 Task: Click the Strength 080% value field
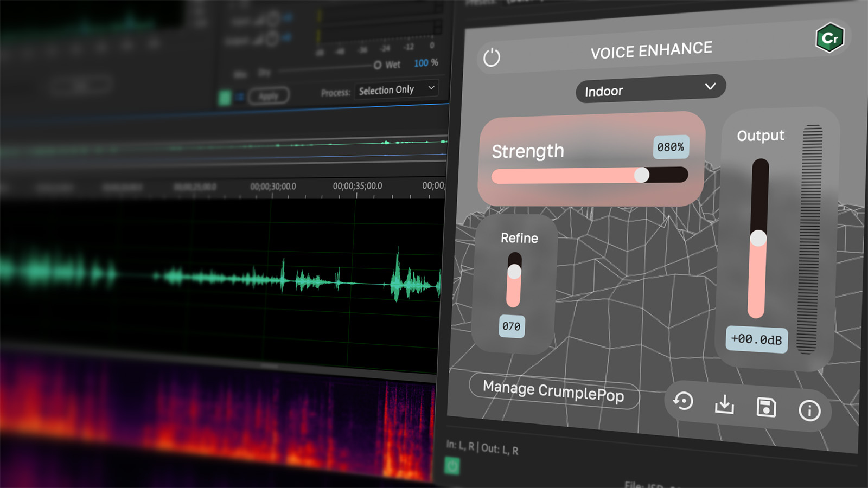pos(671,147)
